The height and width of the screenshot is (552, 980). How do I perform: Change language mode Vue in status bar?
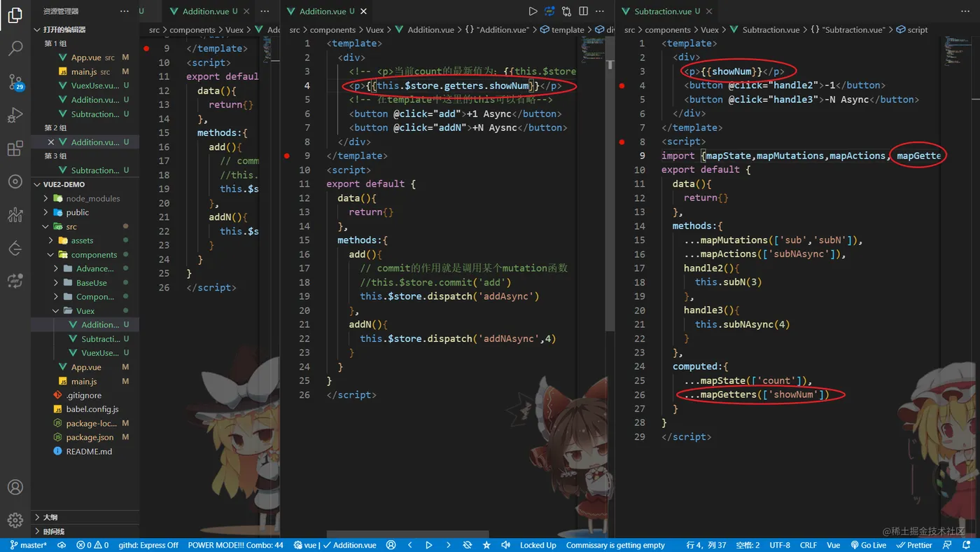coord(833,545)
